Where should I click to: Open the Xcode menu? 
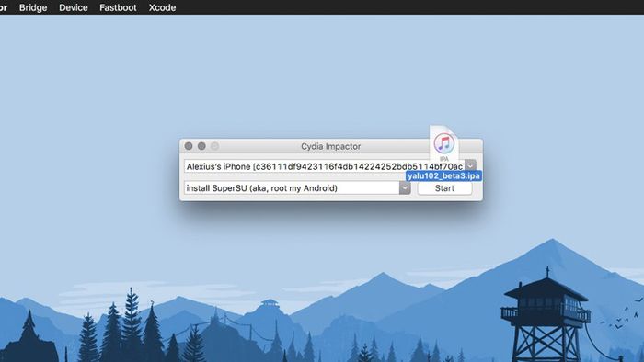(162, 7)
